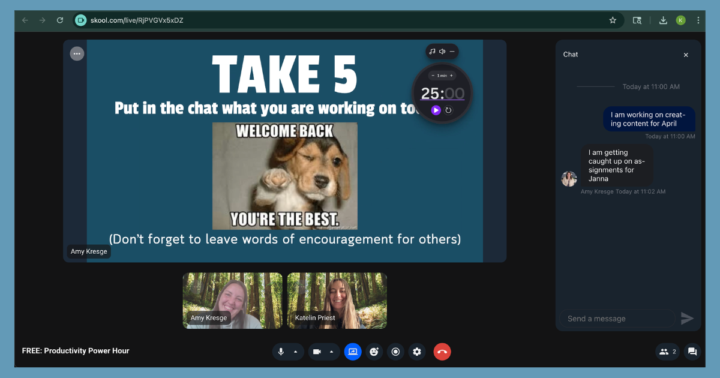Image resolution: width=720 pixels, height=378 pixels.
Task: Select Amy Kresge video thumbnail
Action: (232, 301)
